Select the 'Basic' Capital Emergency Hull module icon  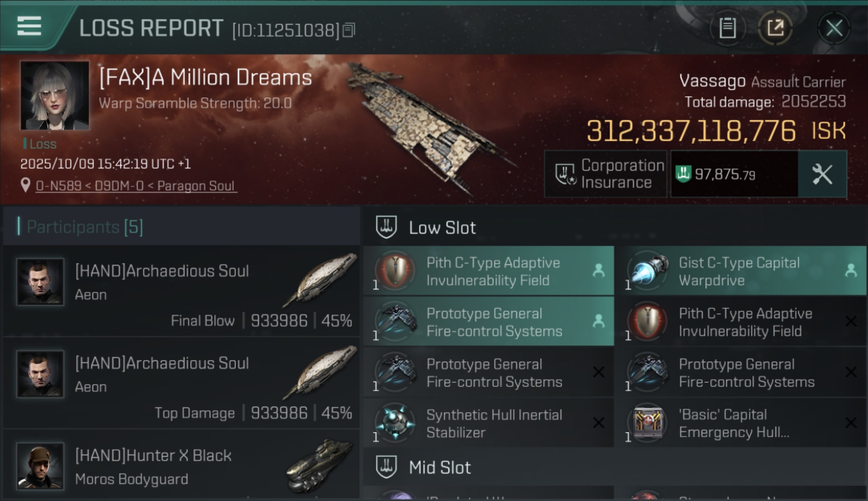[648, 423]
